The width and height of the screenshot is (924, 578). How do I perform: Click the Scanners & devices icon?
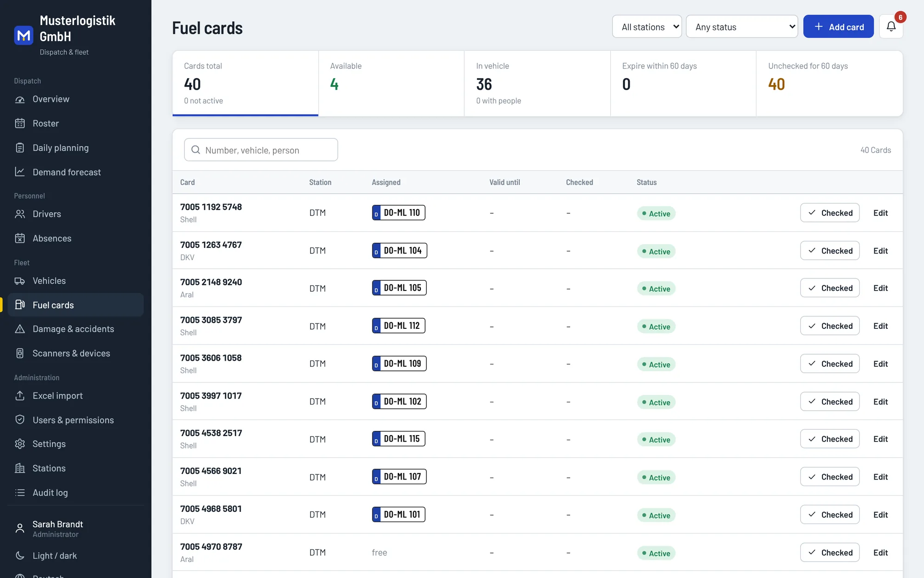tap(20, 353)
